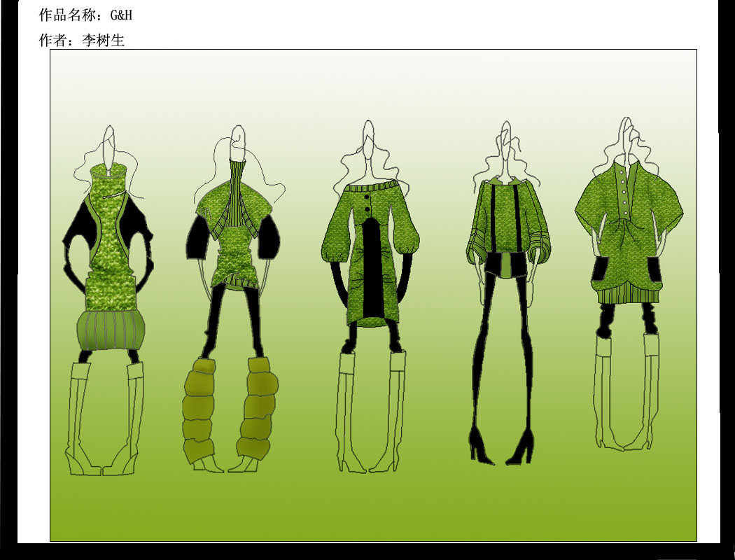Click the title text "作品名称：G&H"
This screenshot has height=560, width=735.
click(x=86, y=15)
